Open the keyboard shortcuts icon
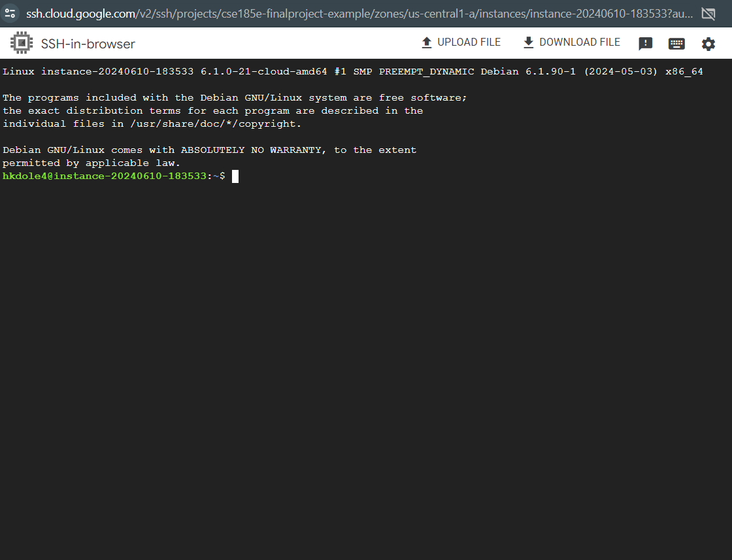Image resolution: width=732 pixels, height=560 pixels. coord(676,44)
